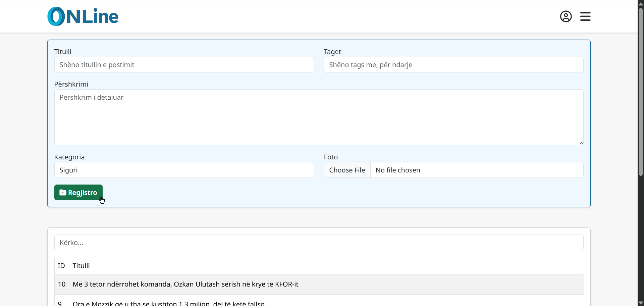644x306 pixels.
Task: Focus the Kërko search box
Action: (319, 243)
